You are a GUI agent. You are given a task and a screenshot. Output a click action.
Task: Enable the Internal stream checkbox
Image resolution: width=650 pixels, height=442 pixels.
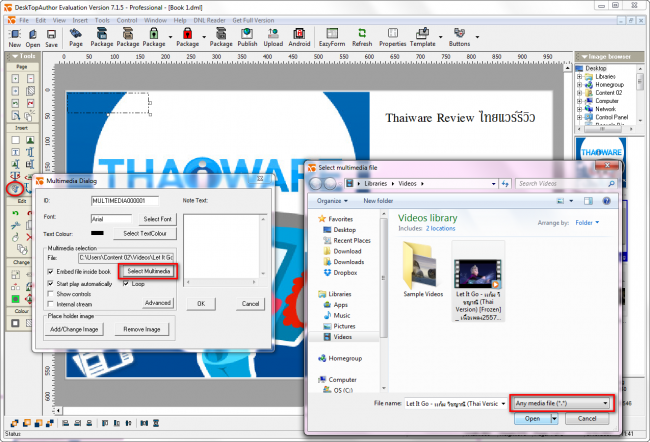51,304
